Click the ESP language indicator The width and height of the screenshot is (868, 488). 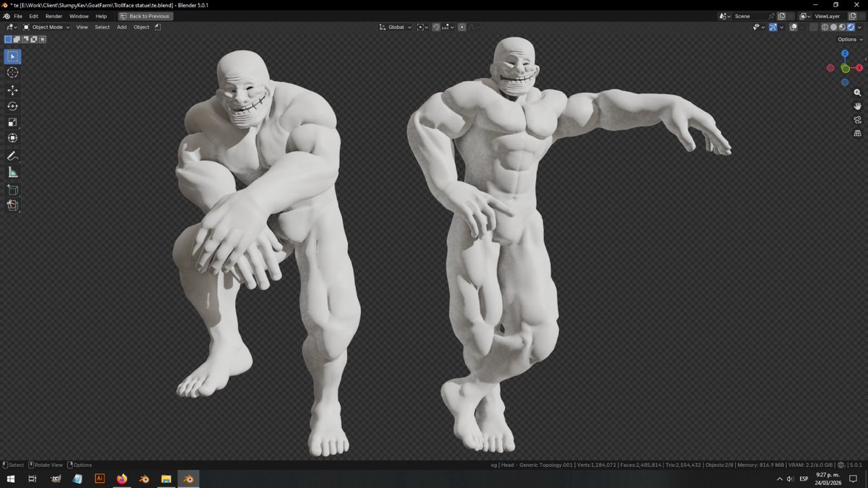click(804, 479)
